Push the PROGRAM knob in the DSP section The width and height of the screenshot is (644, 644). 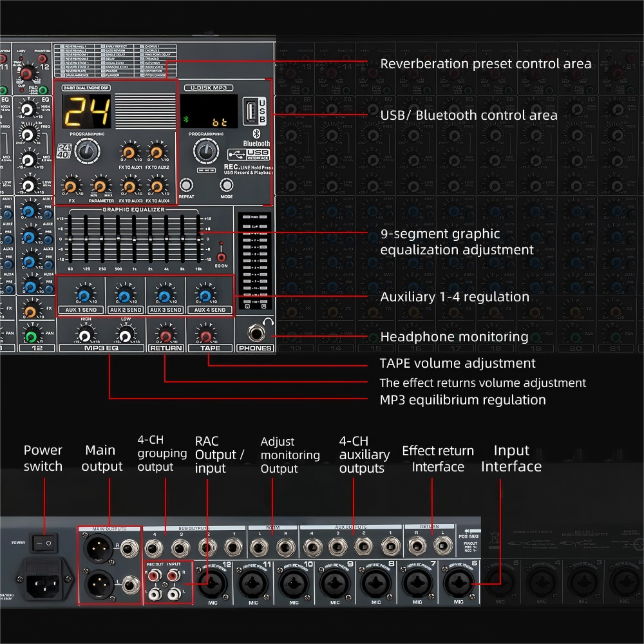point(86,151)
